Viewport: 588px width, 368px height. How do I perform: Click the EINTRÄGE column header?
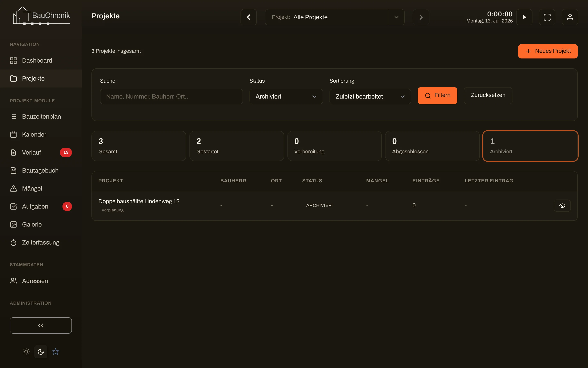click(x=426, y=181)
